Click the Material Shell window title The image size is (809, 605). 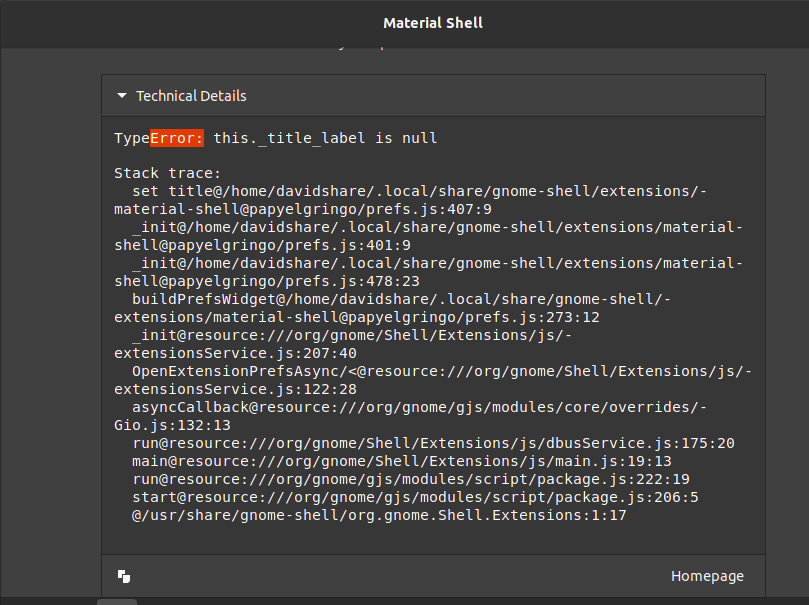[x=433, y=23]
